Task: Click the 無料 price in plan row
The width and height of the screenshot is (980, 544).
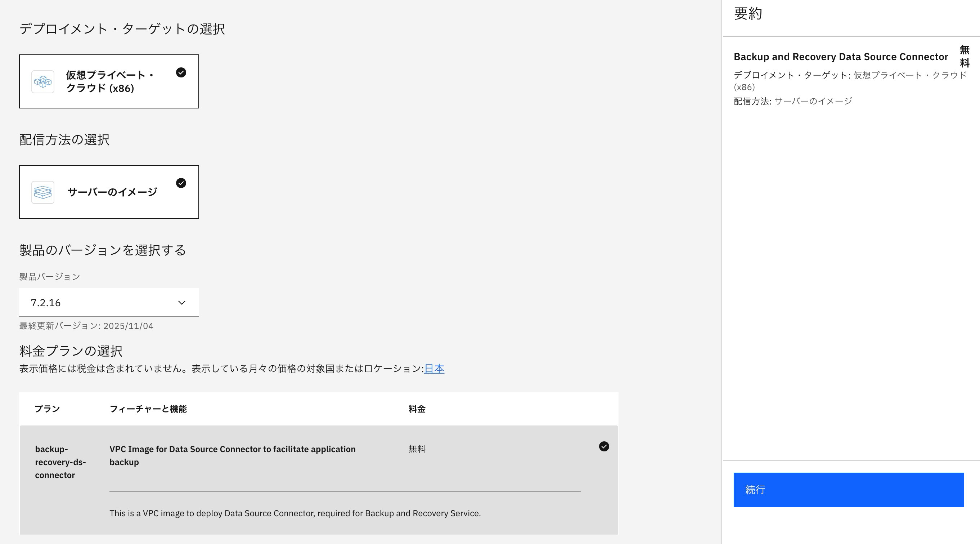Action: point(417,449)
